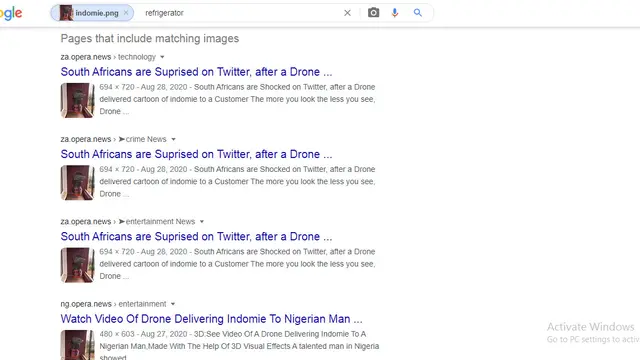The width and height of the screenshot is (640, 360).
Task: Expand dropdown next to ng.opera.news entertainment
Action: pos(173,304)
